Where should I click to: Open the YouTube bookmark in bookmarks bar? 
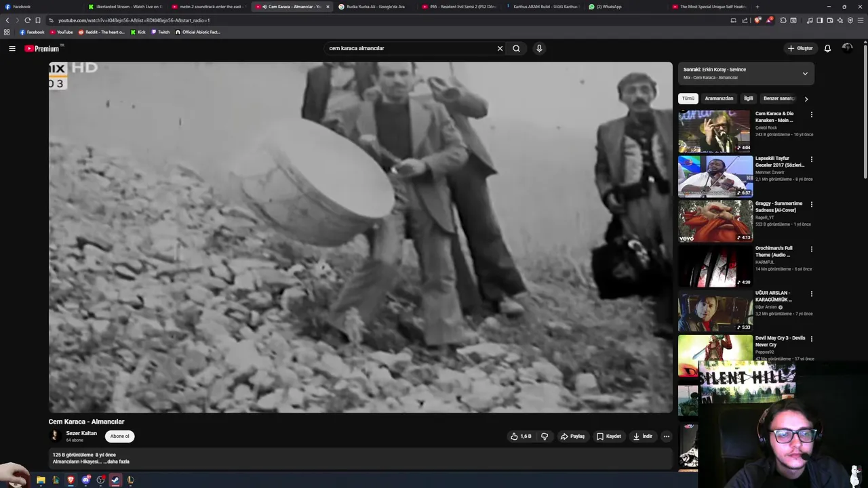pyautogui.click(x=61, y=32)
